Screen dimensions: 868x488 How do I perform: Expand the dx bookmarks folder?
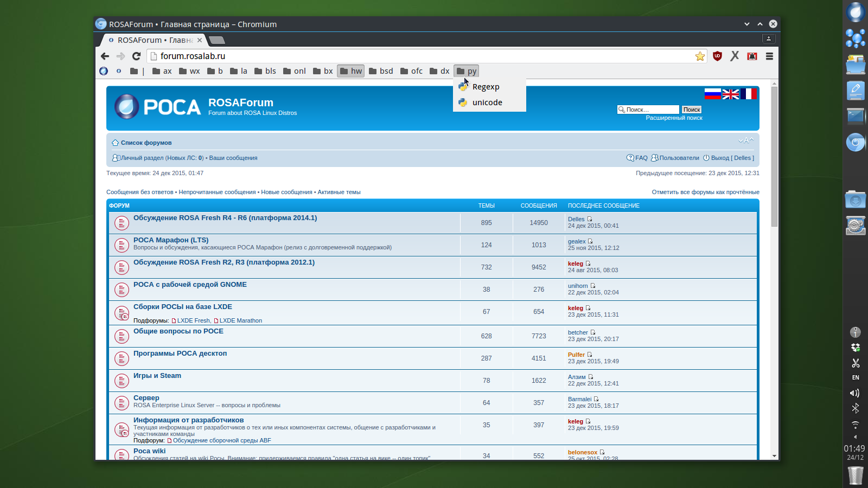coord(439,71)
